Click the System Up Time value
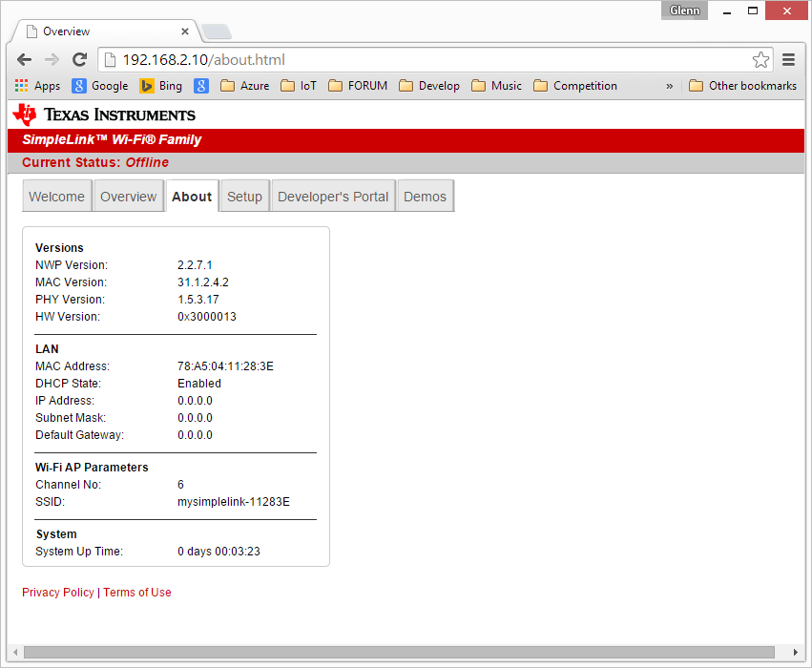This screenshot has height=668, width=812. click(219, 552)
